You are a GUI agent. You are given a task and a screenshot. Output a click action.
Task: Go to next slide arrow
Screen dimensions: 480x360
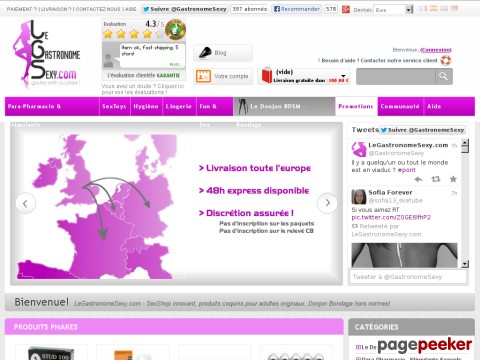click(x=327, y=203)
